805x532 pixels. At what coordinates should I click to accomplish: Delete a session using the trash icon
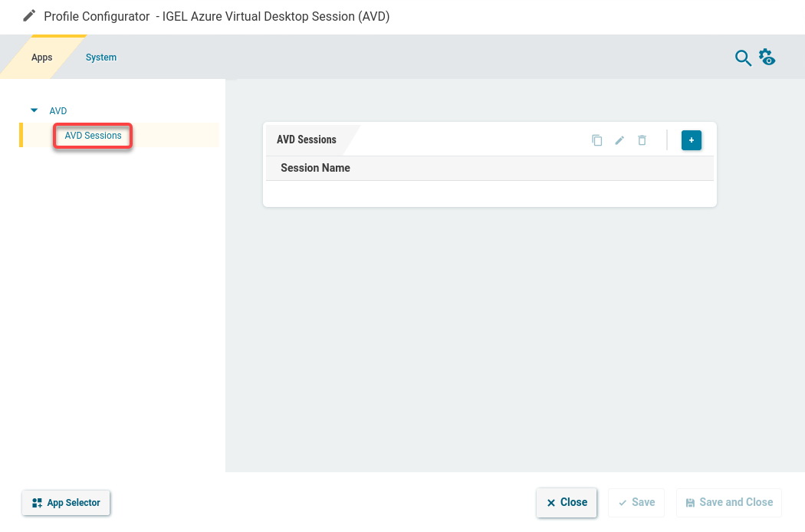(642, 140)
